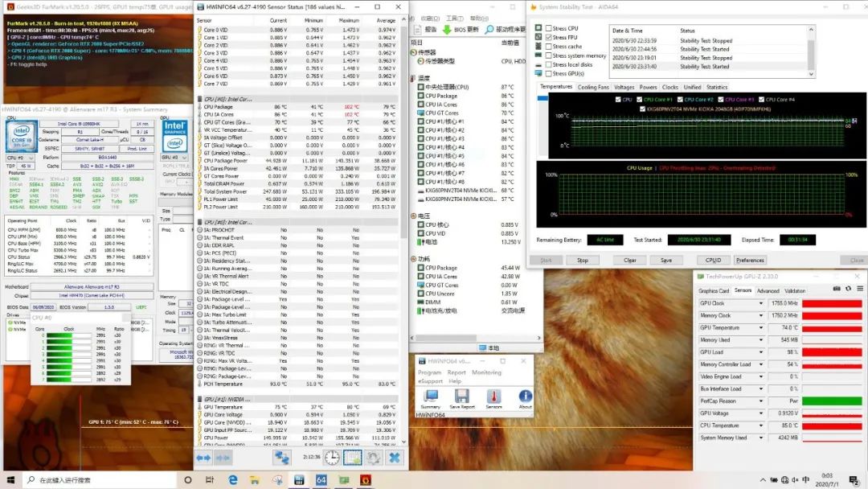
Task: Enable the Stress CPU checkbox
Action: coord(549,28)
